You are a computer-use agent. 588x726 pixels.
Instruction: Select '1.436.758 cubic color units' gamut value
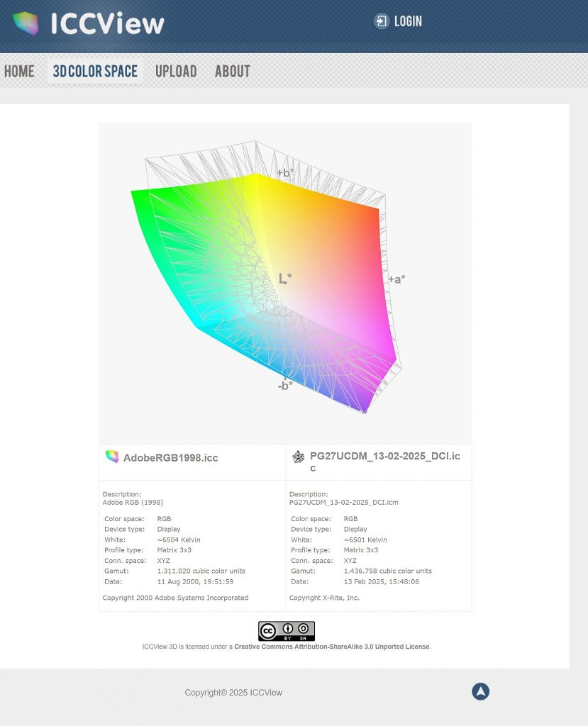388,571
